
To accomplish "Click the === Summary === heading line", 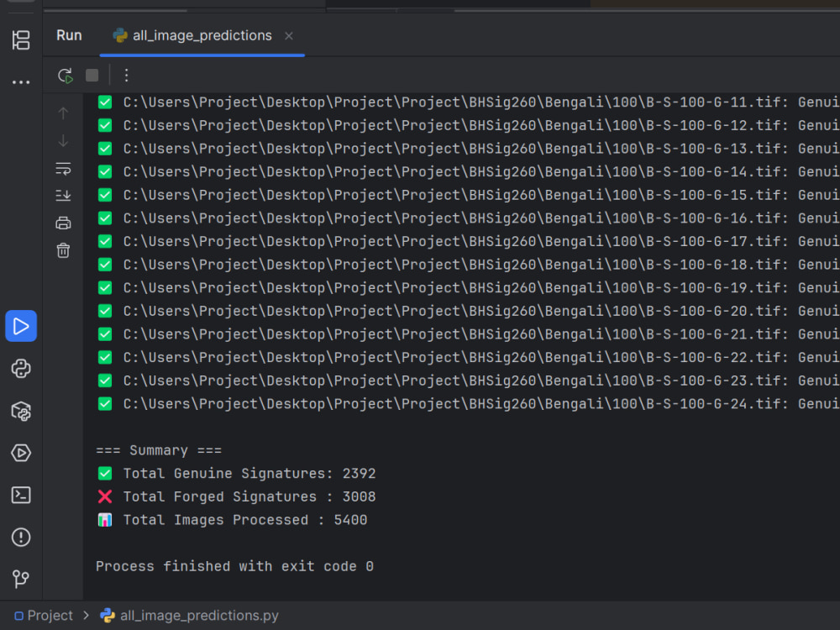I will click(x=159, y=450).
